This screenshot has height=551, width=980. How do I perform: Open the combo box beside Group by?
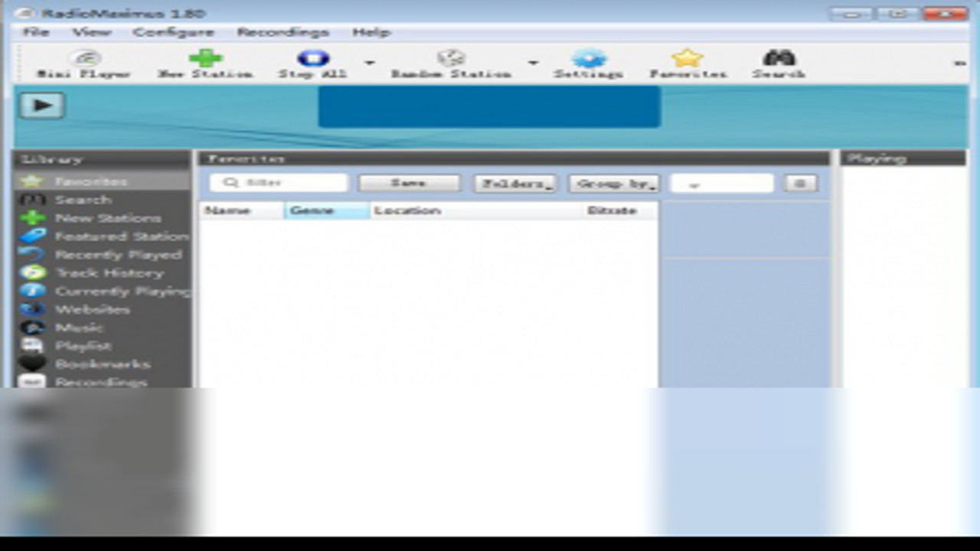[x=722, y=184]
